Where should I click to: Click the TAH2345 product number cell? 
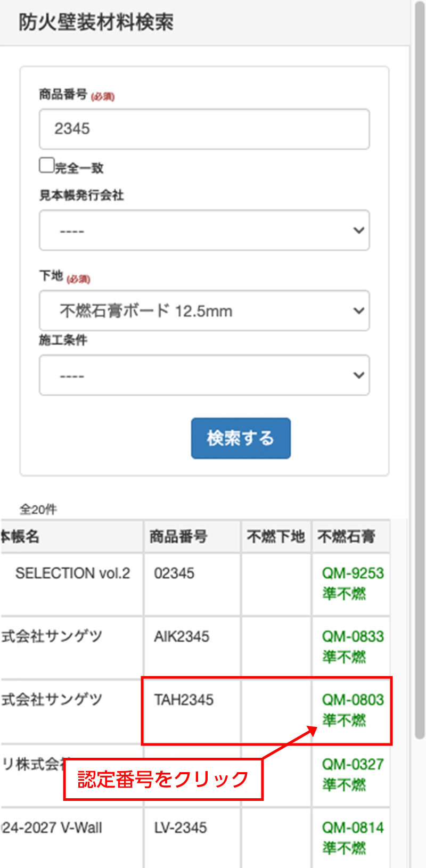pyautogui.click(x=184, y=700)
